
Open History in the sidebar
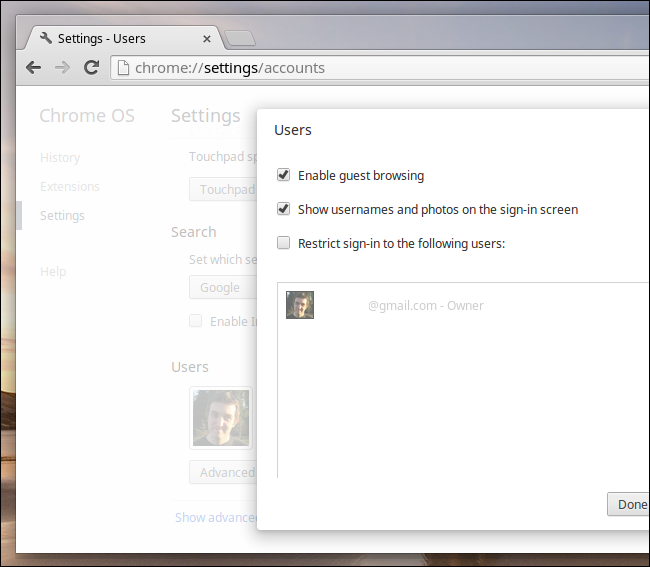point(60,157)
